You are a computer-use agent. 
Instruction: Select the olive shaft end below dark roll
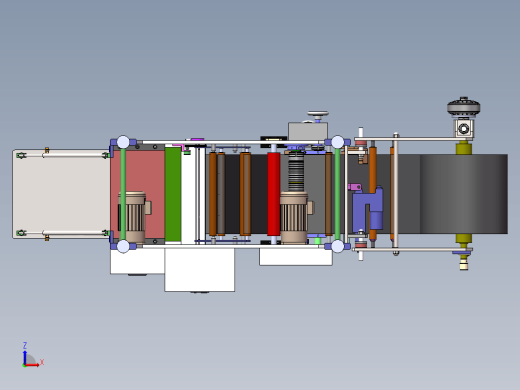click(464, 239)
